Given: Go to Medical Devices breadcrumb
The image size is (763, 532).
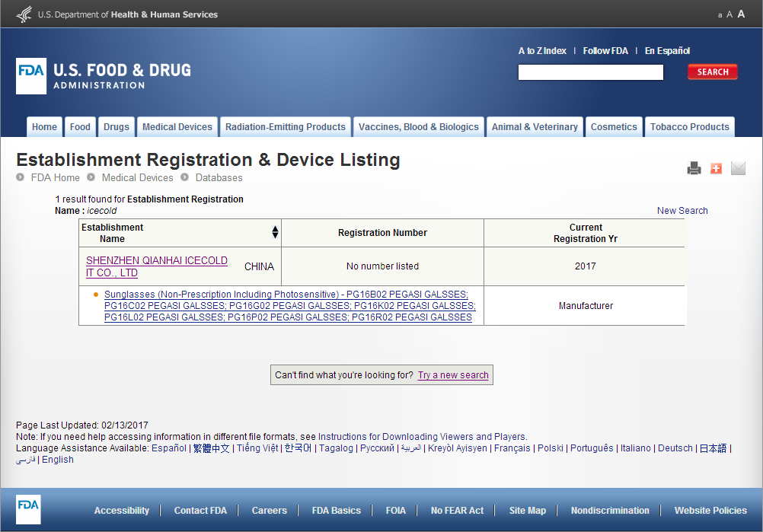Looking at the screenshot, I should 137,177.
